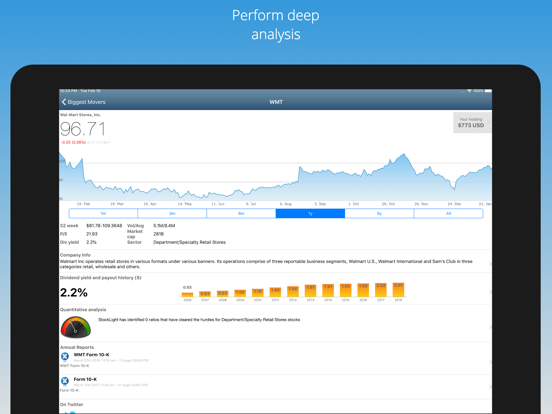
Task: Click the 2018 dividend payout bar
Action: click(399, 290)
